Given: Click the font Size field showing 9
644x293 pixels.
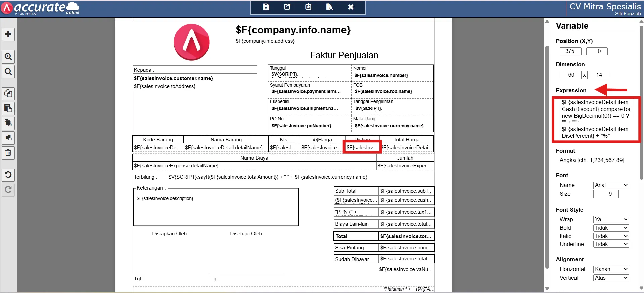Looking at the screenshot, I should click(x=606, y=194).
